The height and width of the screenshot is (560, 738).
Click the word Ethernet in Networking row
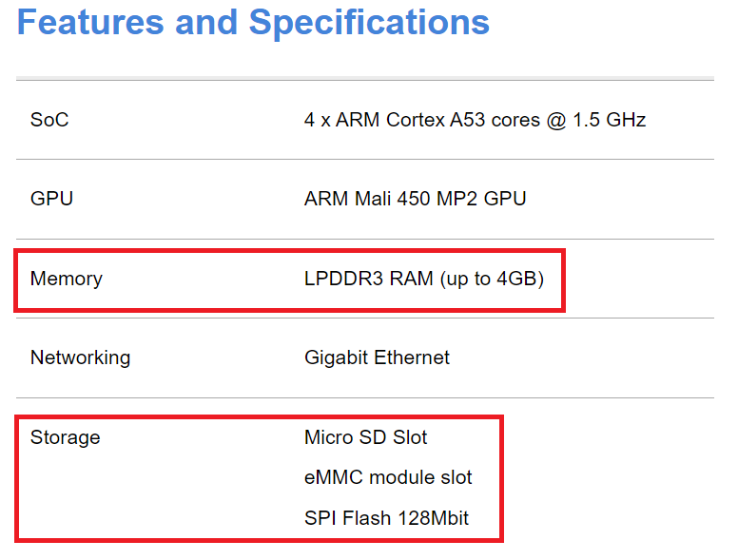click(413, 357)
